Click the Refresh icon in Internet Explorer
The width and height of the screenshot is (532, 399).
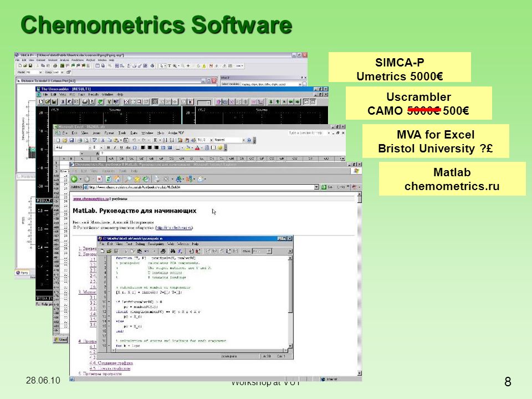[108, 179]
